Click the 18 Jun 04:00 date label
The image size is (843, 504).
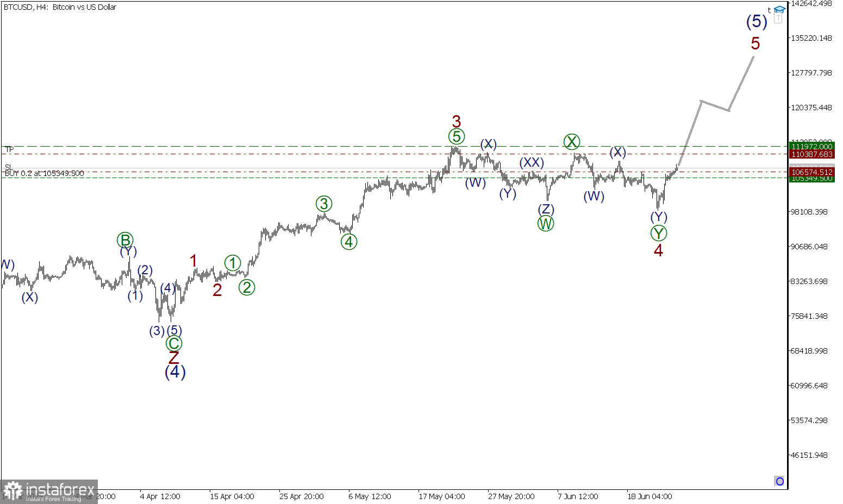click(650, 496)
